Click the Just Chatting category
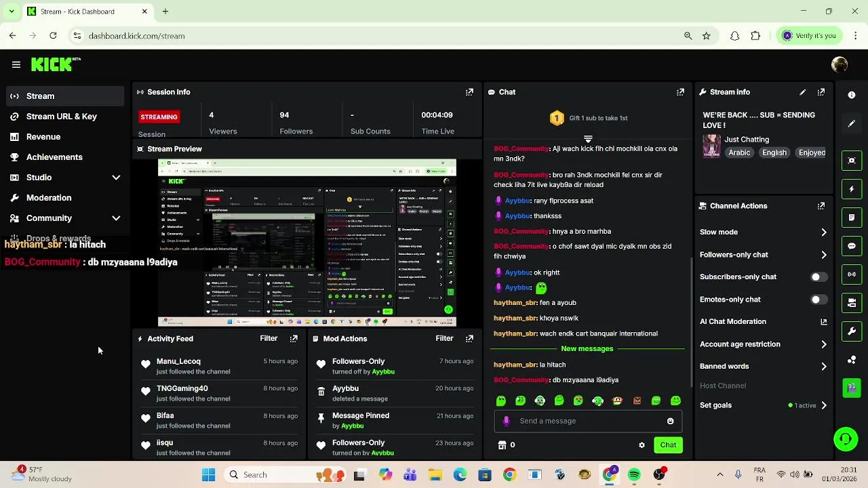Screen dimensions: 868x488 click(x=747, y=140)
